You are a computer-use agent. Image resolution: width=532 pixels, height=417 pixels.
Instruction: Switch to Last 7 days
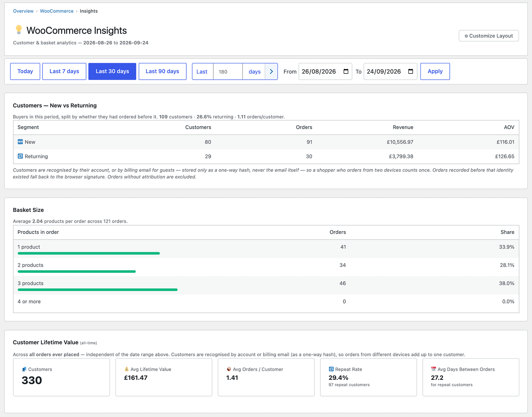click(x=64, y=71)
